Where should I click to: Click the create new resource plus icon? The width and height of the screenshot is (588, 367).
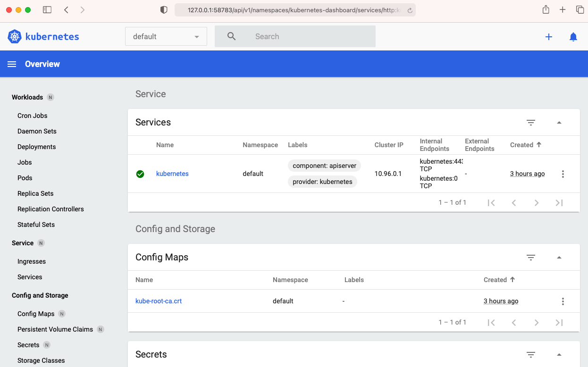point(549,37)
